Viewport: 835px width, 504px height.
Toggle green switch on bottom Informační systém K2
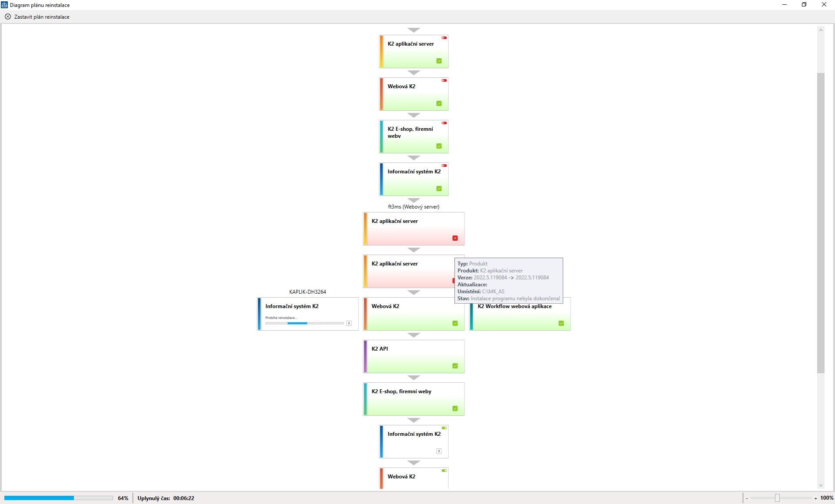pos(444,428)
